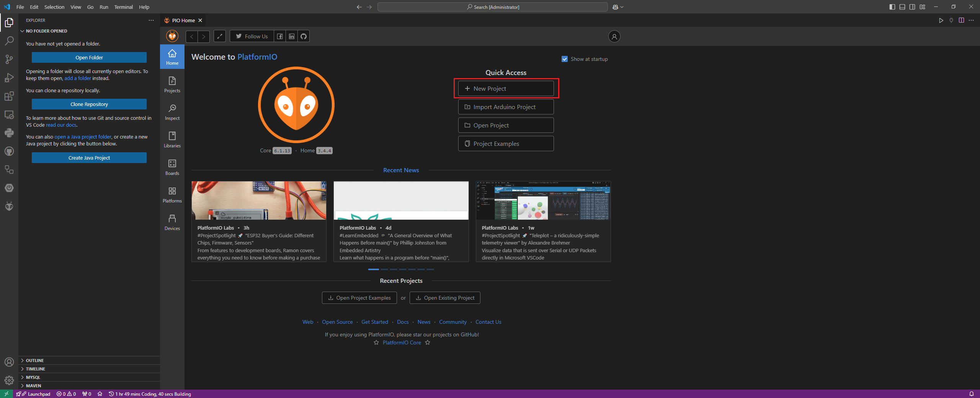Viewport: 980px width, 398px height.
Task: Open the Help menu
Action: pyautogui.click(x=144, y=7)
